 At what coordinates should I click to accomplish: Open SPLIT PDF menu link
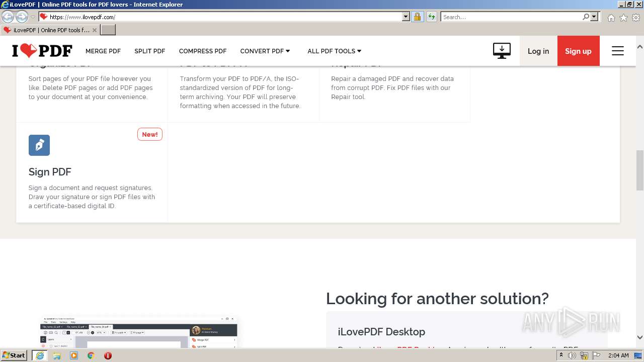tap(150, 51)
